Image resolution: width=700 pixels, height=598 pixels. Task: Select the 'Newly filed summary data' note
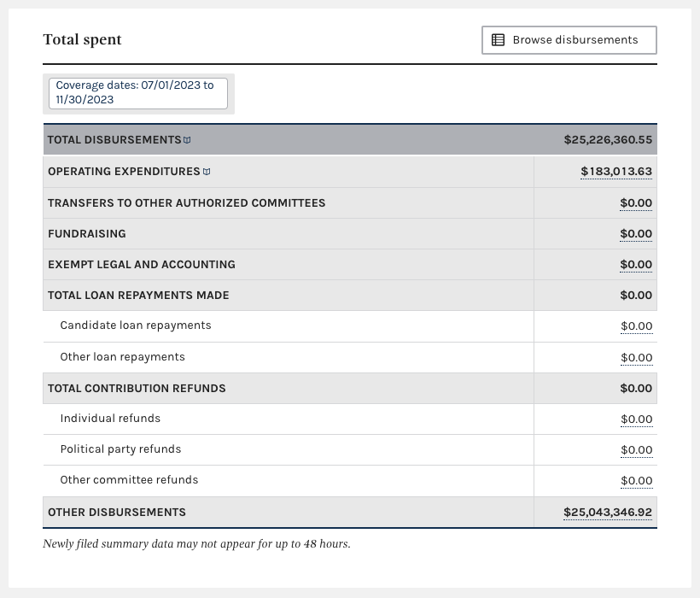(197, 544)
